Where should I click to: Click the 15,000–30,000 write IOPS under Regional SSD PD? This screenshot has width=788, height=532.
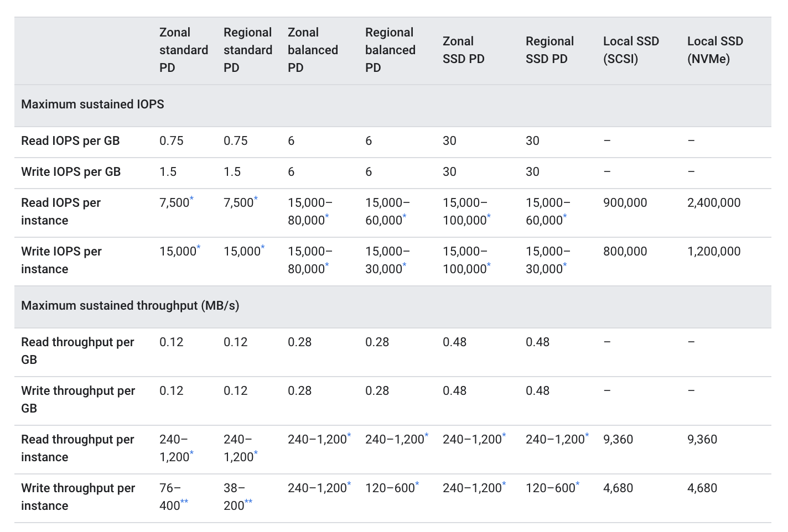tap(548, 260)
